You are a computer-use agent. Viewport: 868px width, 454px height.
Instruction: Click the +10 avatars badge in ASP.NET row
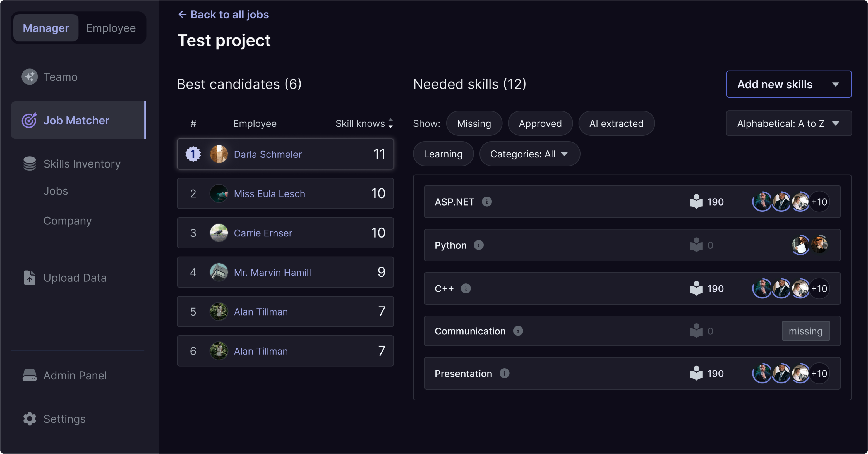819,202
